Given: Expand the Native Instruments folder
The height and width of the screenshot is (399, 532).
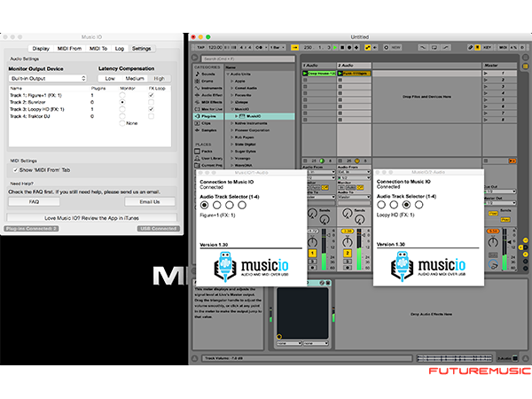Looking at the screenshot, I should (232, 123).
